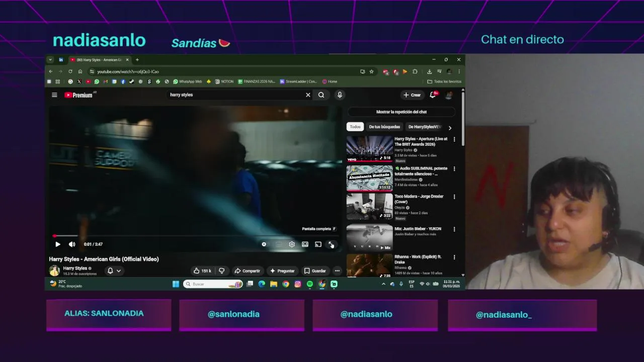Reload the page in Chrome
This screenshot has height=362, width=644.
point(70,71)
